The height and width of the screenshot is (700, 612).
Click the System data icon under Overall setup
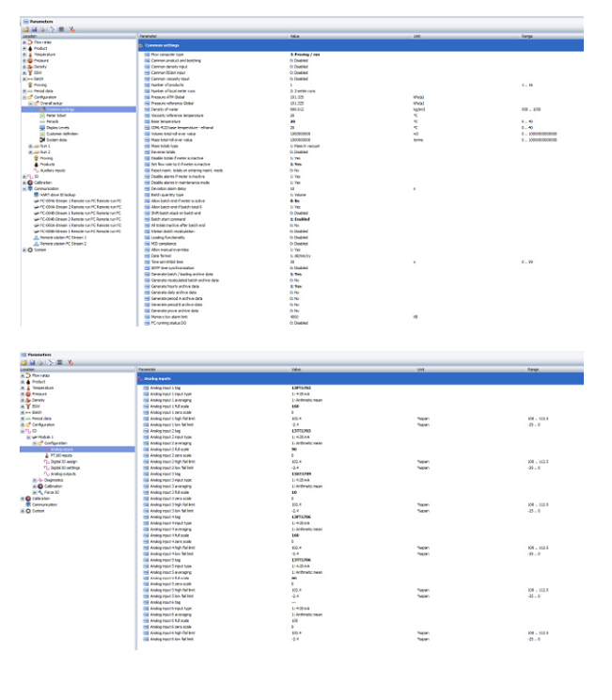pos(42,140)
